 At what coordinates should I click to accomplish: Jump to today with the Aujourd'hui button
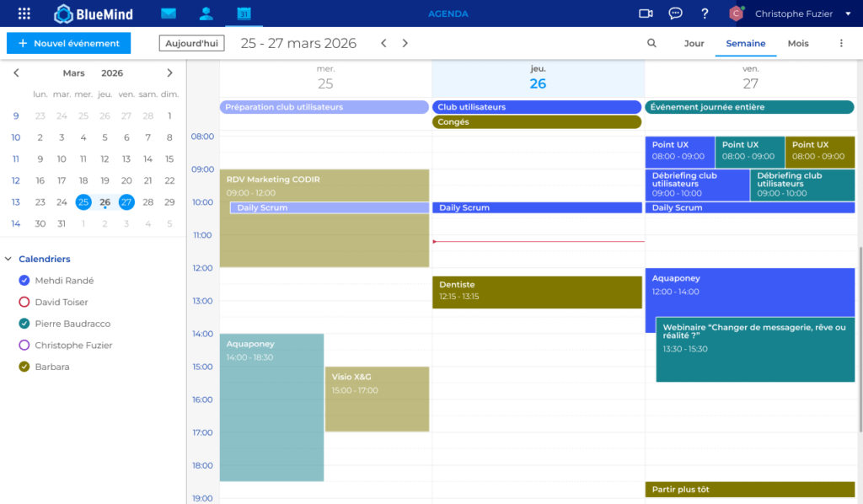click(191, 43)
